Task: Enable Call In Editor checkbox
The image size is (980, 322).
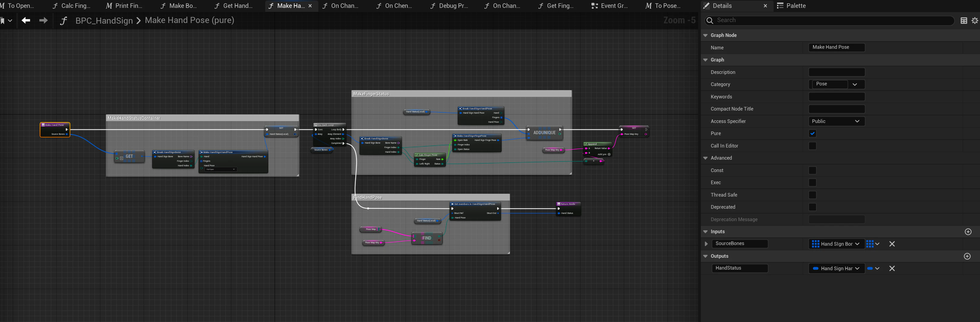Action: pyautogui.click(x=812, y=146)
